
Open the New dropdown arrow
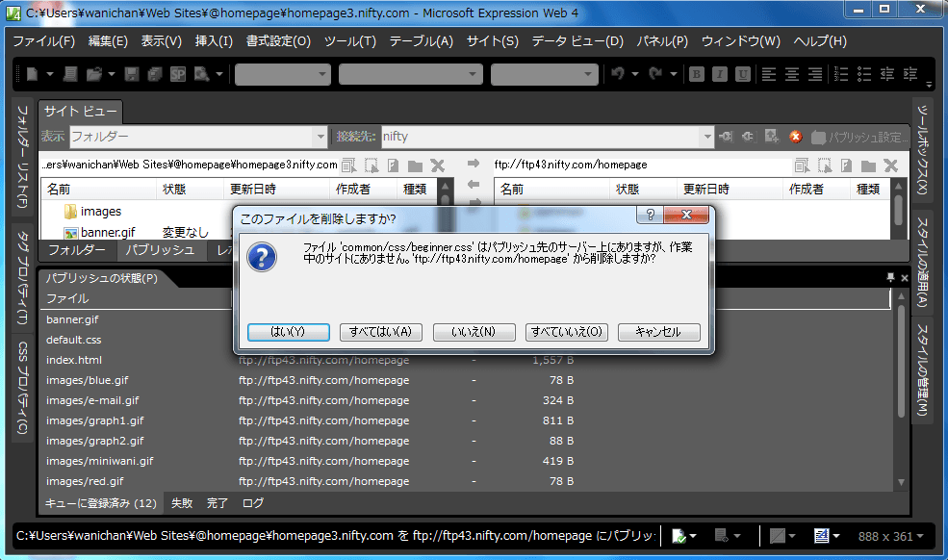pyautogui.click(x=50, y=74)
